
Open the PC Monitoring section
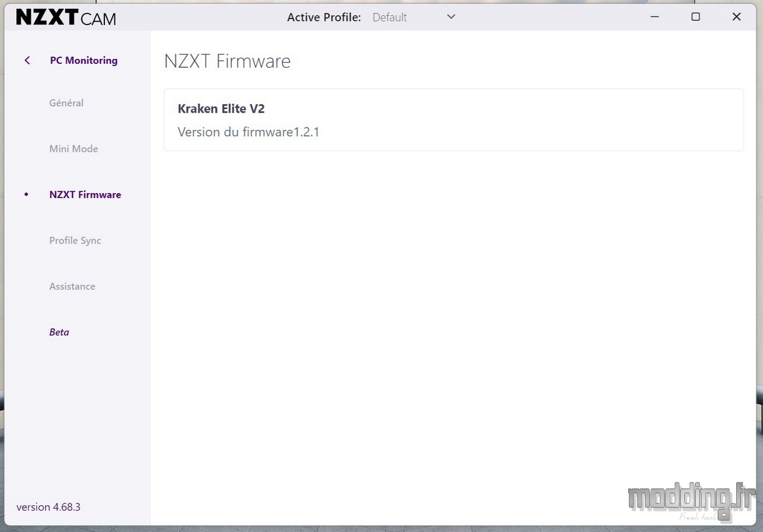coord(83,60)
